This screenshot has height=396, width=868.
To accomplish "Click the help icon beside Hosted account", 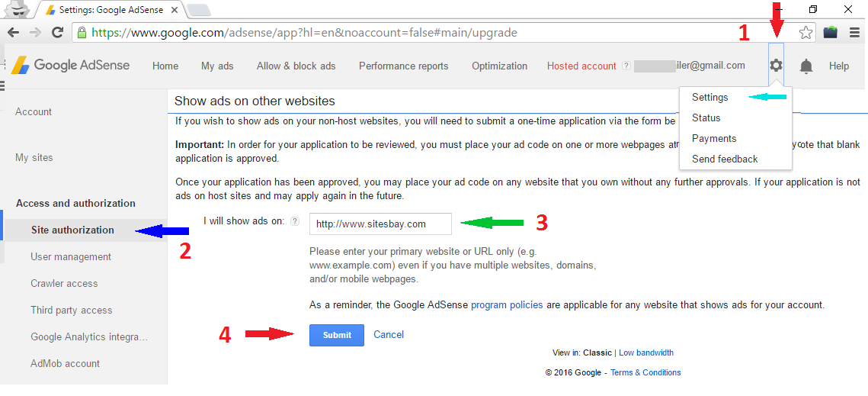I will point(626,66).
